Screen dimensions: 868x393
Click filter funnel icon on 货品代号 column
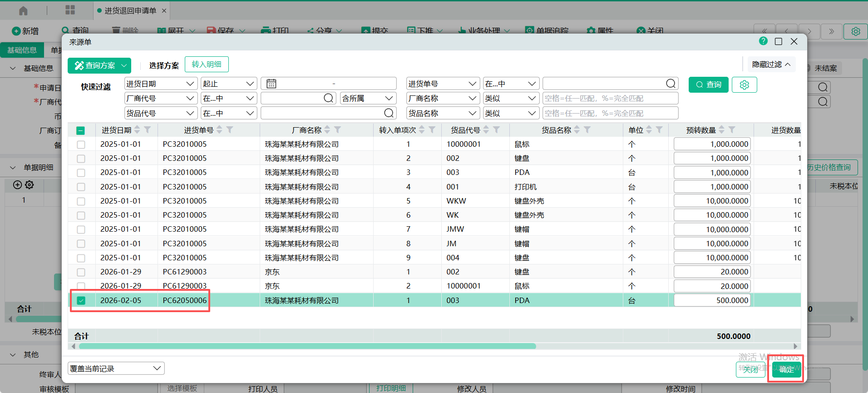tap(497, 130)
